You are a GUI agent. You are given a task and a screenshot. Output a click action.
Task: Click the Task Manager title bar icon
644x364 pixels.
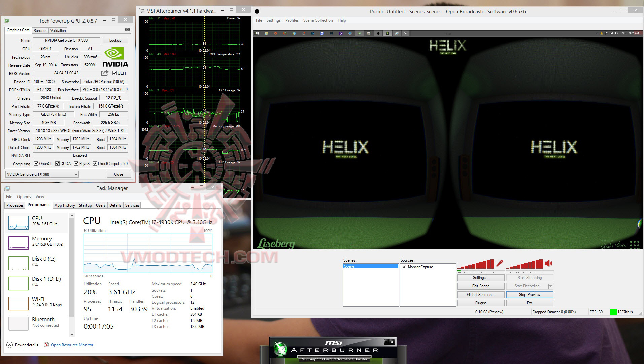[7, 188]
